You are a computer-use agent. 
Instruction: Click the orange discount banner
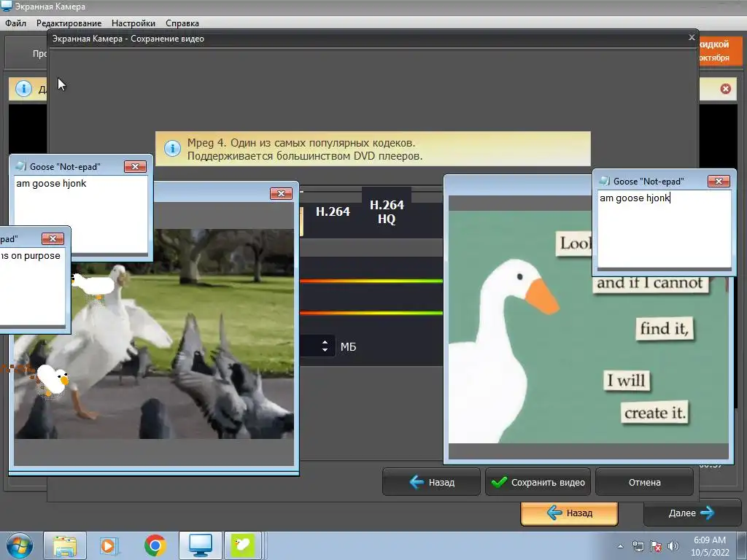click(x=720, y=50)
